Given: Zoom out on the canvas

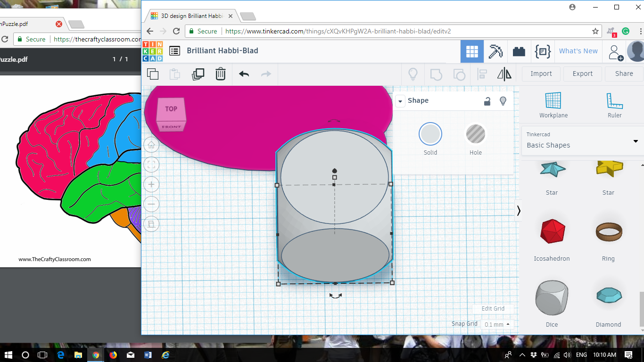Looking at the screenshot, I should pyautogui.click(x=151, y=204).
